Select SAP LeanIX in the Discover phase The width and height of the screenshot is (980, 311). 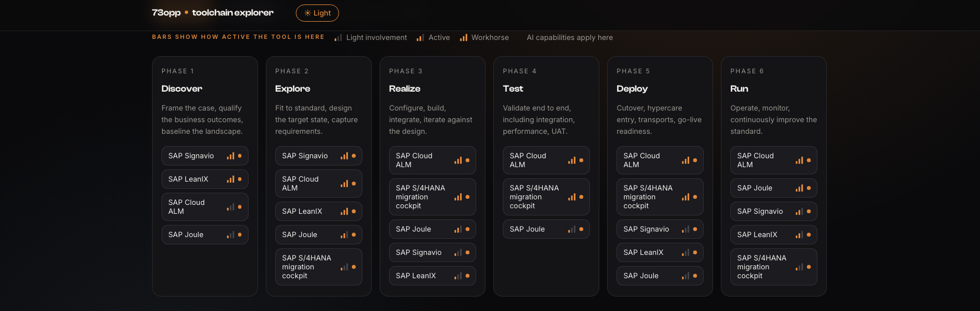click(x=205, y=179)
